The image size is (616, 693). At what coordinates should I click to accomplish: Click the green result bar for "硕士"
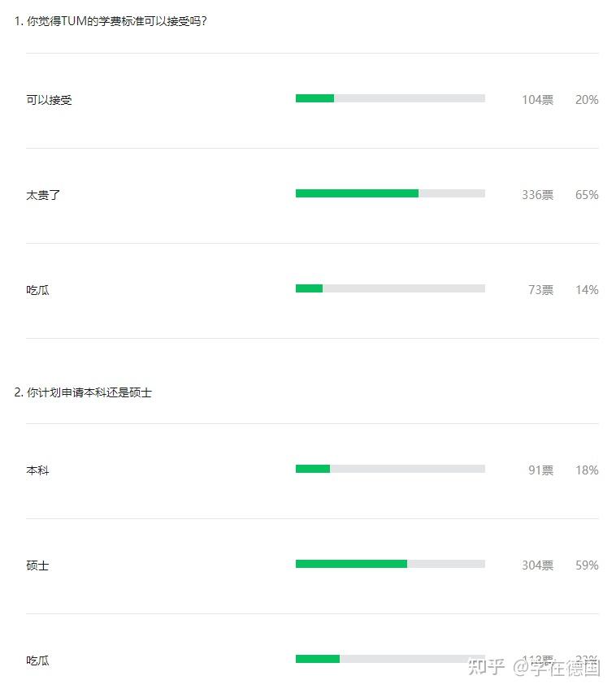click(x=351, y=564)
